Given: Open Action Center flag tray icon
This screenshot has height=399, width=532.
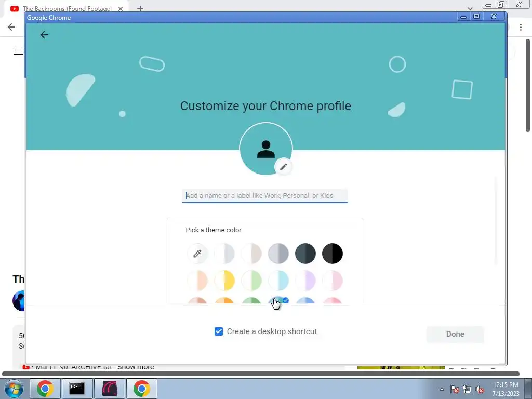Looking at the screenshot, I should click(x=455, y=389).
